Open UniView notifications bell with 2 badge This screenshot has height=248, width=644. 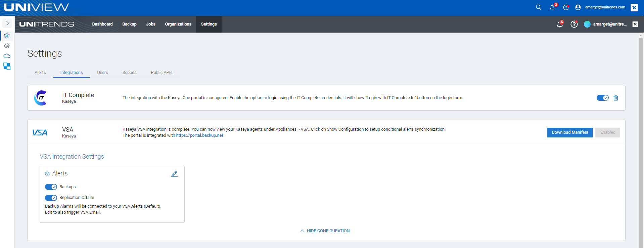(x=552, y=7)
